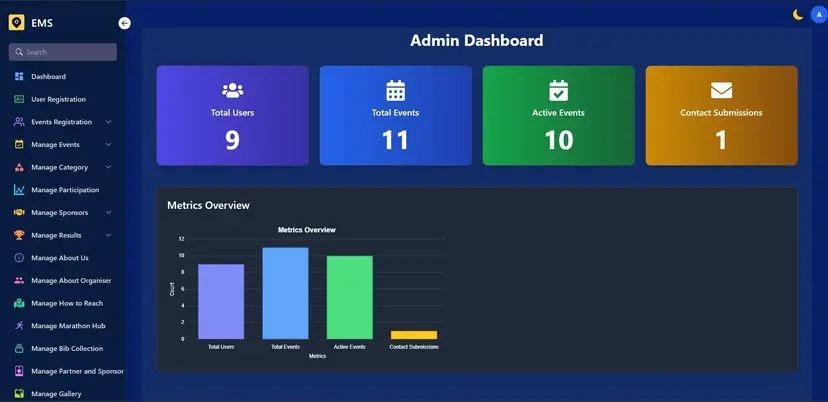Click the value '9' in Total Users
The width and height of the screenshot is (828, 402).
tap(232, 141)
